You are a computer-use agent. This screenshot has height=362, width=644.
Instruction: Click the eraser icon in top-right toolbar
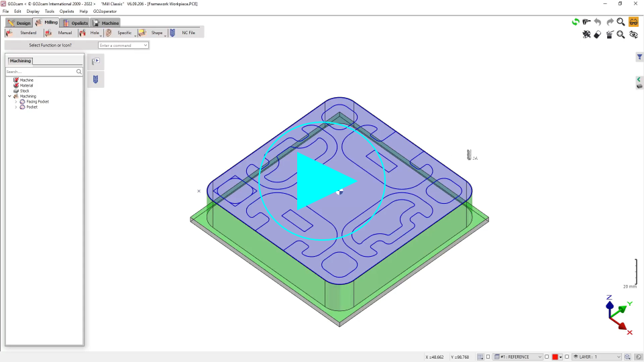click(x=598, y=34)
